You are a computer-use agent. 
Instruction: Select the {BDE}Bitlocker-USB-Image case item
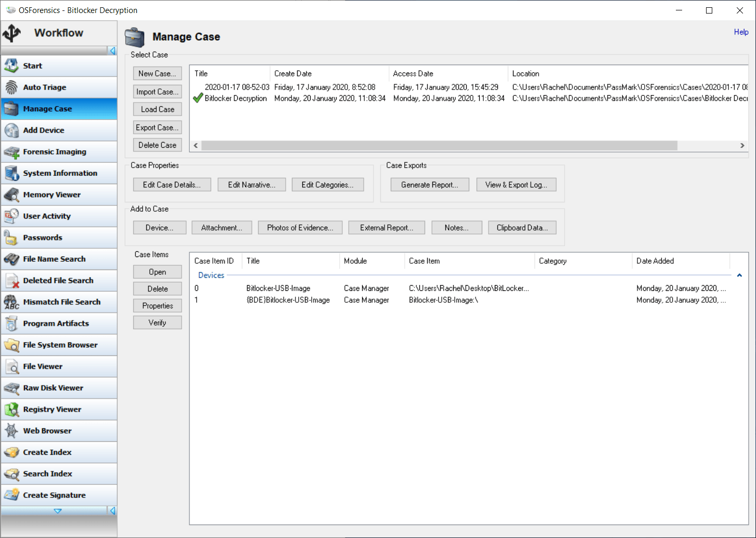coord(288,300)
